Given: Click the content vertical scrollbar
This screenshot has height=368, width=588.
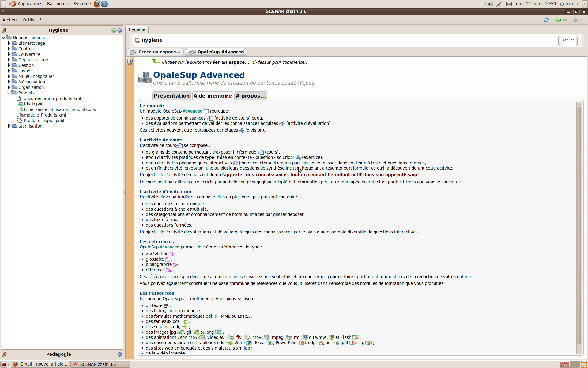Looking at the screenshot, I should tap(579, 225).
